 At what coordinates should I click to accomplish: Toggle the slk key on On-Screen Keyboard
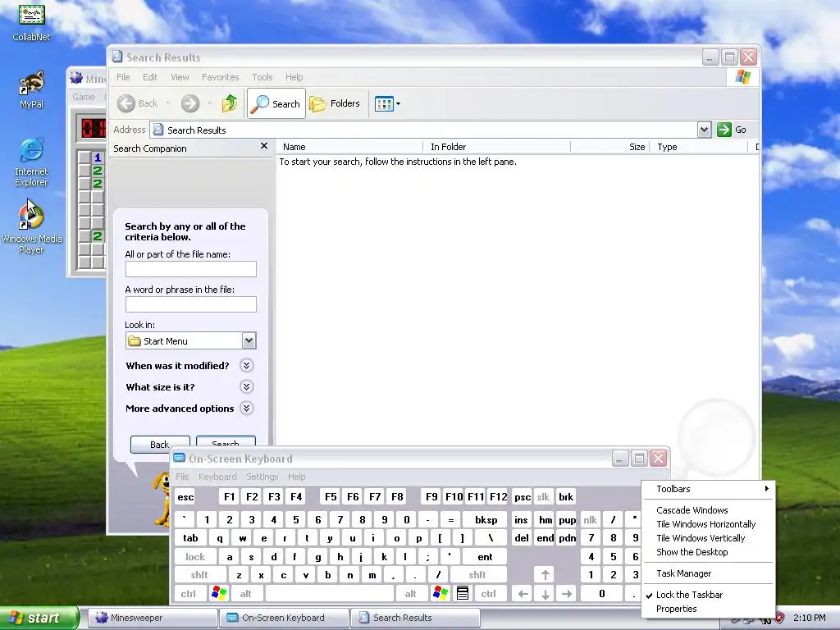tap(543, 496)
